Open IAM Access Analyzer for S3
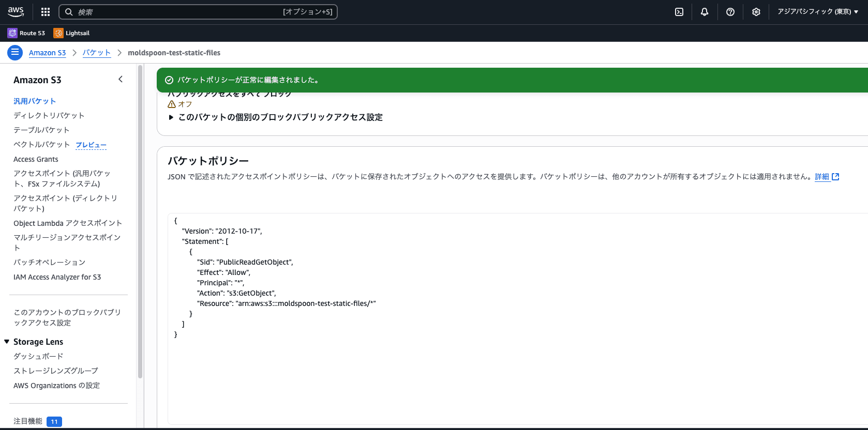The image size is (868, 430). [57, 277]
